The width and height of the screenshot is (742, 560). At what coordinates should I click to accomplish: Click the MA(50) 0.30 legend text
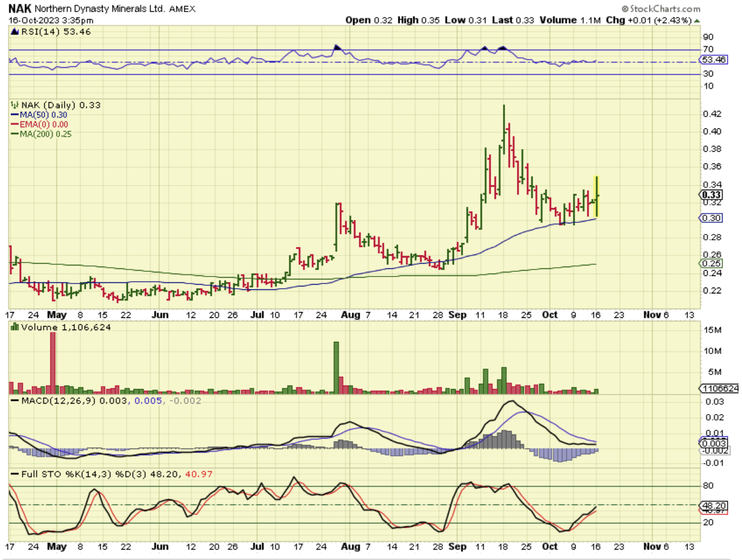[x=44, y=115]
